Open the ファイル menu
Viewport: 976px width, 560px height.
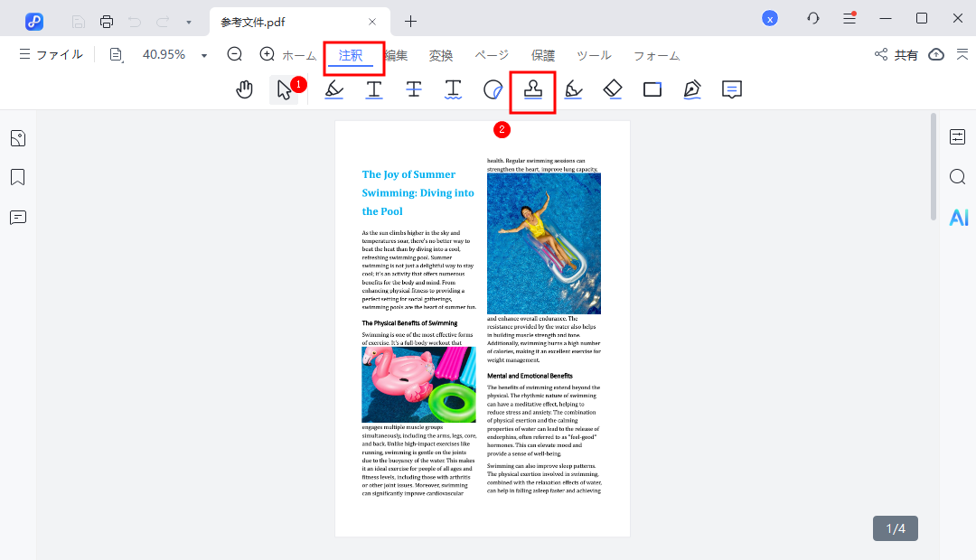point(51,55)
